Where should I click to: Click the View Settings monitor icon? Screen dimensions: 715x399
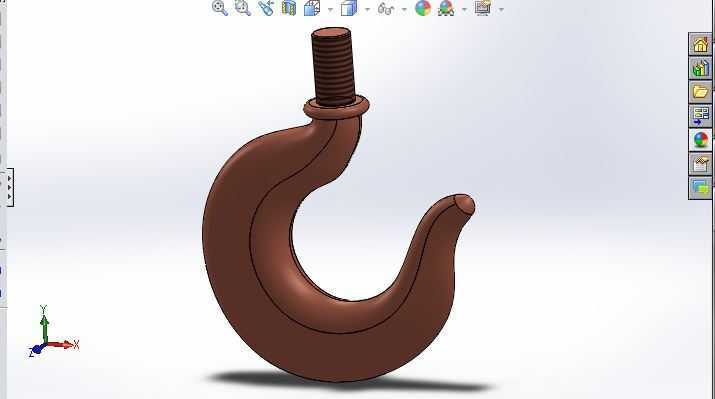pyautogui.click(x=483, y=8)
